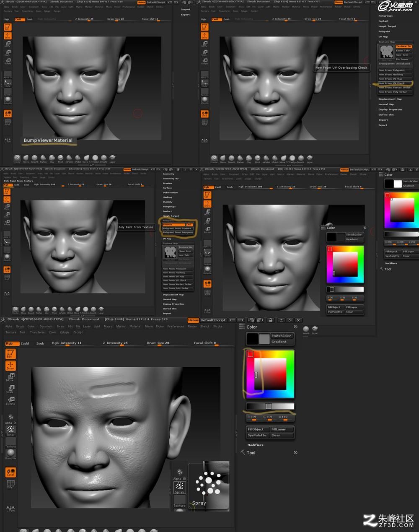Open BumpView material sphere in bottom window's left shelf
Viewport: 419px width, 532px height.
(10, 454)
